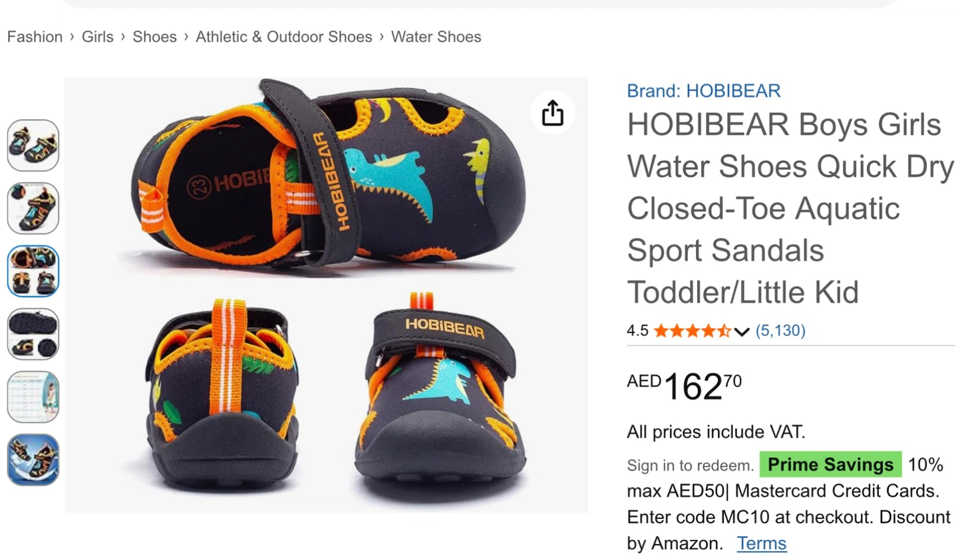958x560 pixels.
Task: Open the Brand: HOBIBEAR store link
Action: [703, 90]
